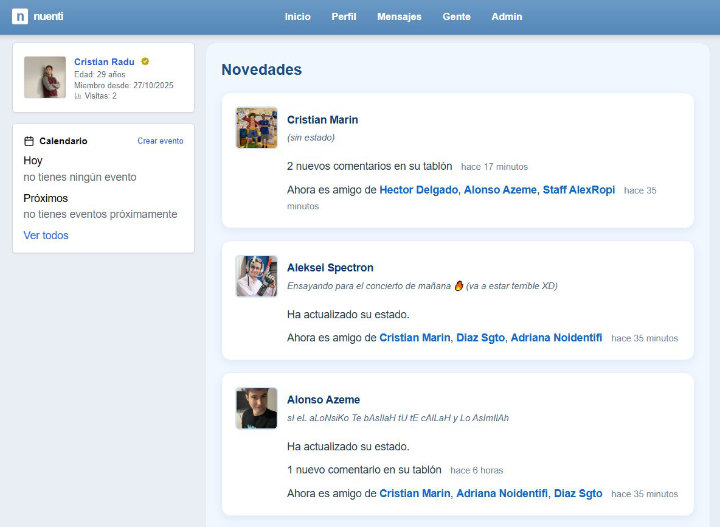
Task: Open Aleksei Spectron's name link in feed
Action: [330, 268]
